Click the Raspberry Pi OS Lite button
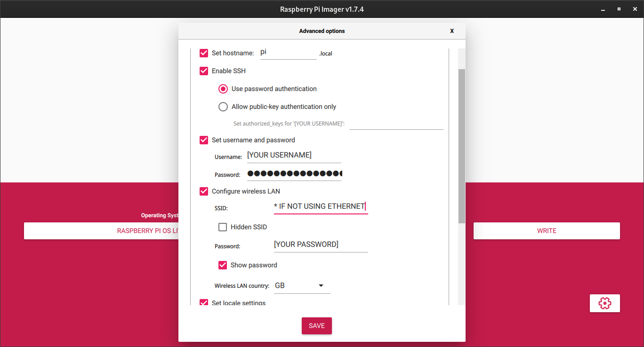 (101, 231)
